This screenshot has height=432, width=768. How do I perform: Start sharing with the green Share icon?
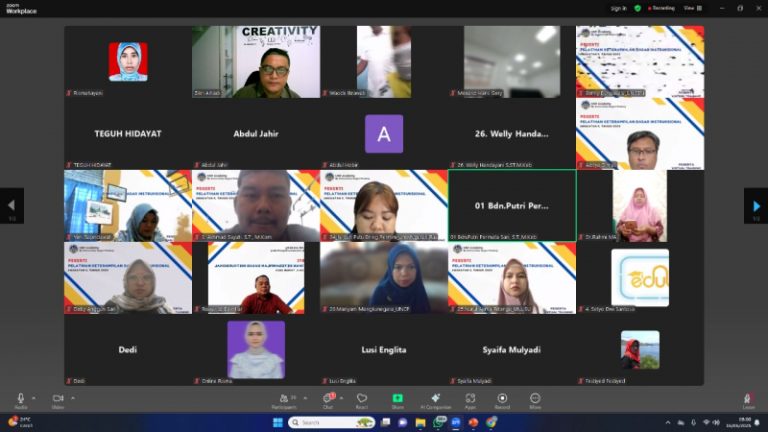(398, 400)
